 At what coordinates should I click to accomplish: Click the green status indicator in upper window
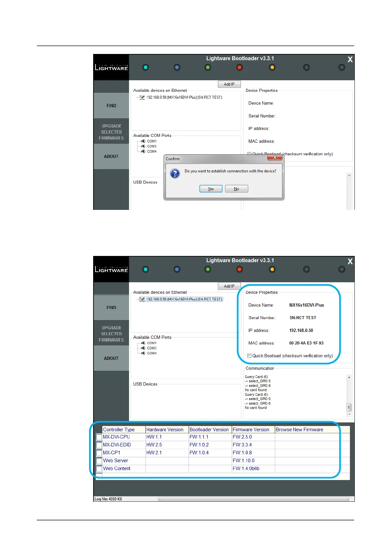[208, 67]
